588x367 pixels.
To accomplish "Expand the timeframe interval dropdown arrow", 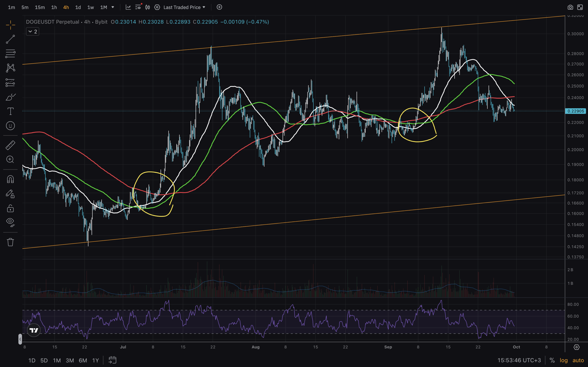I will [x=113, y=7].
